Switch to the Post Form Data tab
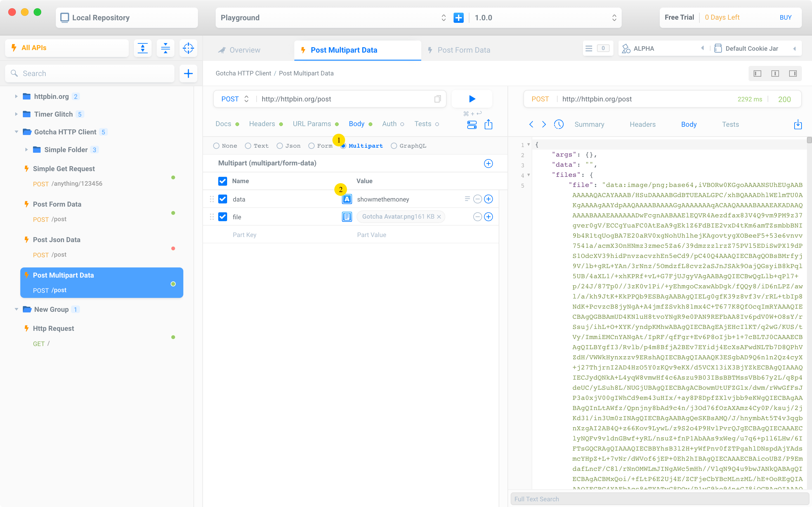 (463, 50)
